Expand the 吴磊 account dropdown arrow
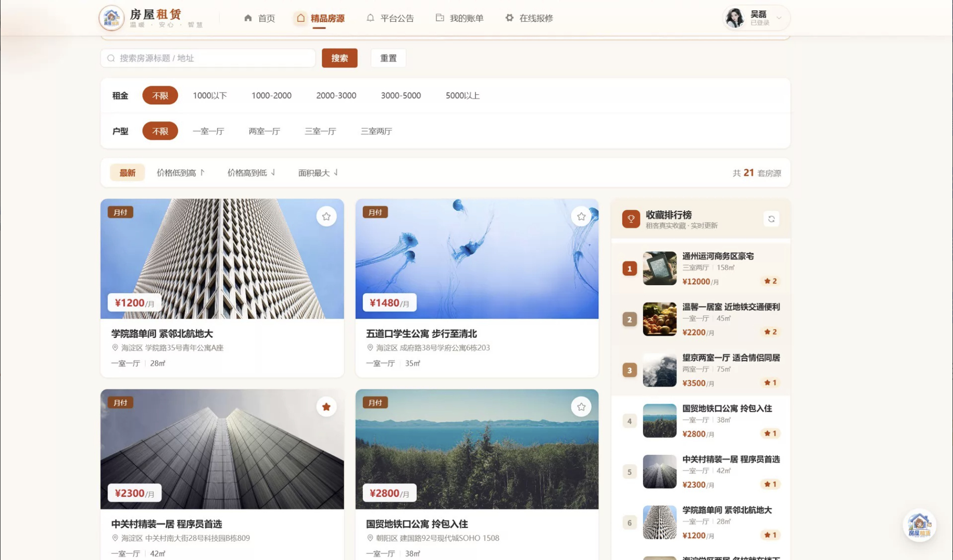 pos(779,18)
